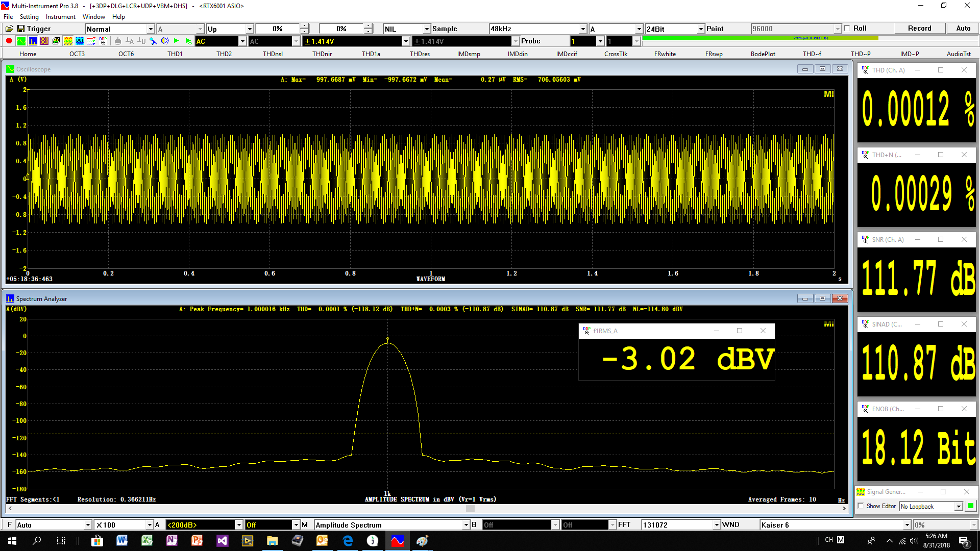The image size is (980, 551).
Task: Open the Instrument menu
Action: click(x=60, y=17)
